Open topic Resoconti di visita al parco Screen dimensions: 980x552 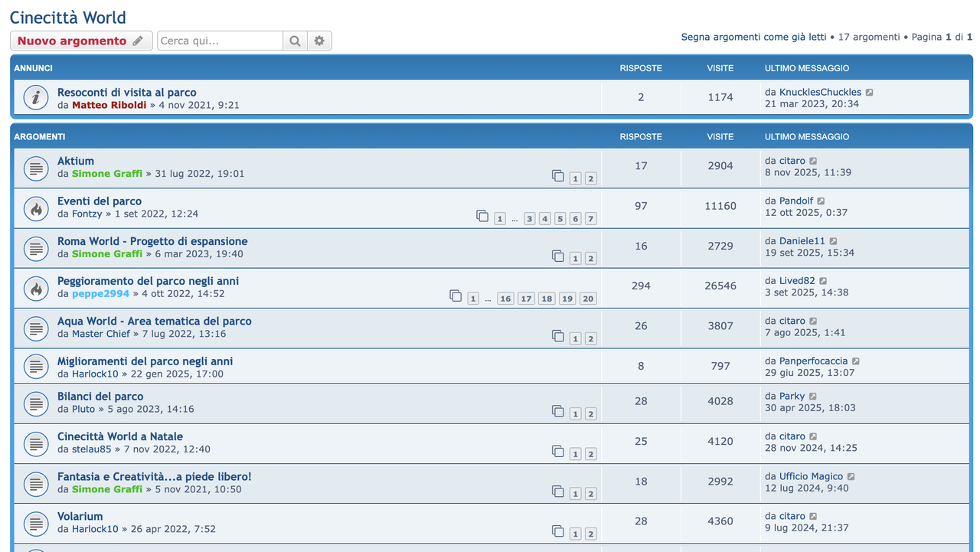127,92
